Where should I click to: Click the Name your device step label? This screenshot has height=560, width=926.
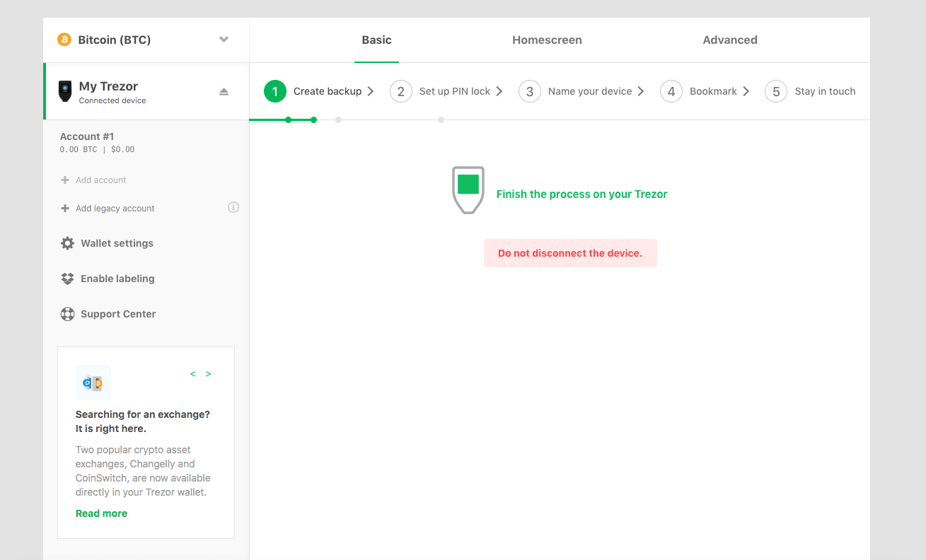(590, 91)
